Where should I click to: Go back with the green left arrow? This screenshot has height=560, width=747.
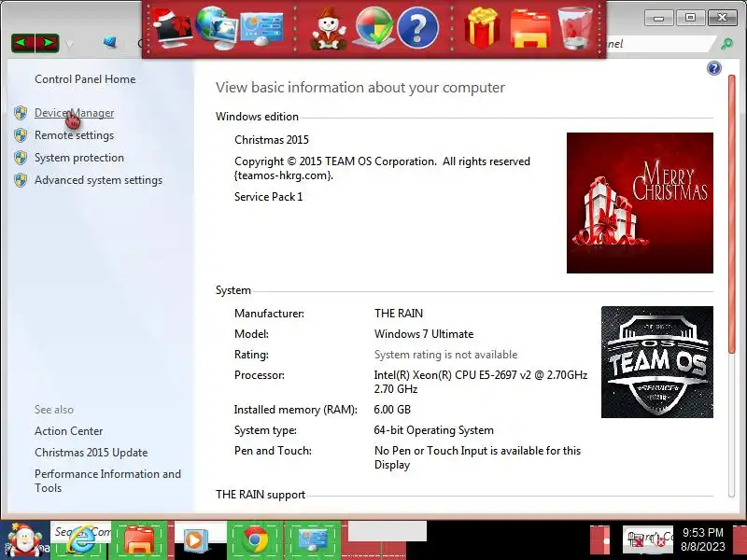click(22, 43)
